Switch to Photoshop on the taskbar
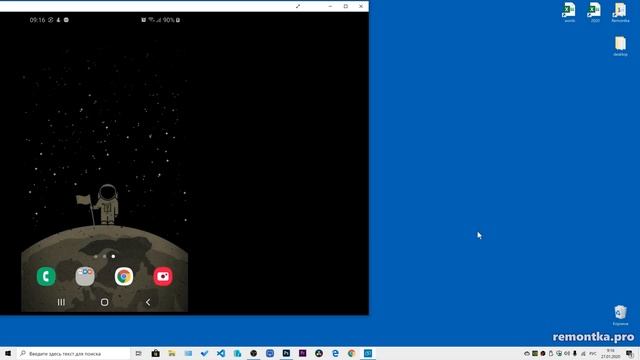 pos(286,353)
